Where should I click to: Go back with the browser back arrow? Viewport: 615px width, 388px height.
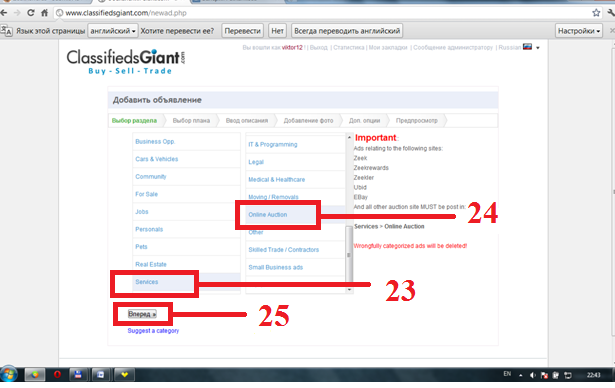click(4, 13)
